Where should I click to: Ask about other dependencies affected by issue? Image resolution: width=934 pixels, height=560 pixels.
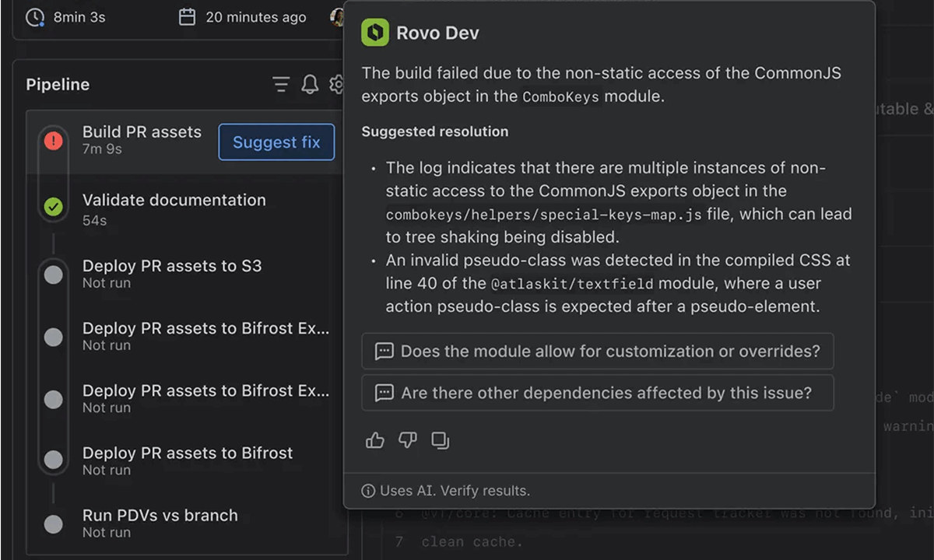point(597,394)
